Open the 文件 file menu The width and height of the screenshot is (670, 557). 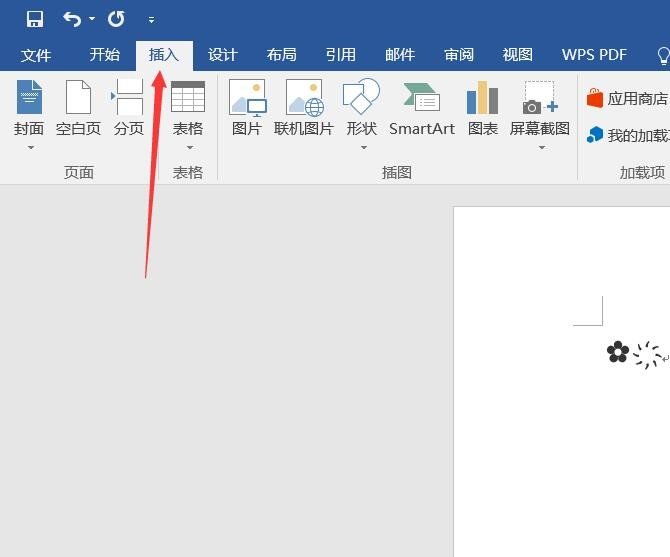36,55
